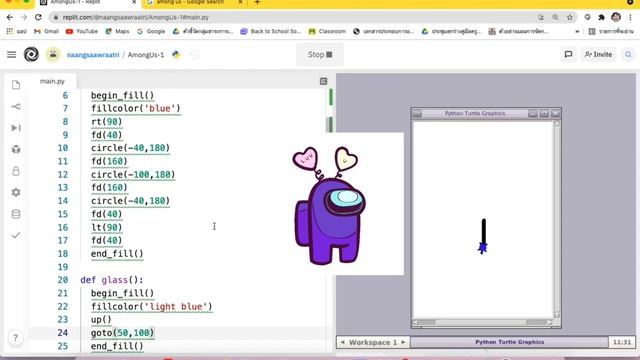Expand the bookmarks overflow chevron
Image resolution: width=640 pixels, height=360 pixels.
[x=577, y=31]
